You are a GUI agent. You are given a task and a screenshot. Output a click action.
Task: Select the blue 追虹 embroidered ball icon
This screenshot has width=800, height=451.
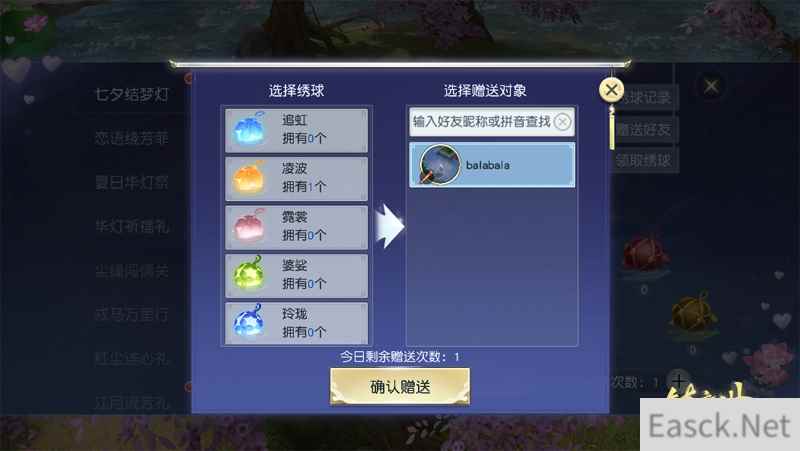[250, 130]
